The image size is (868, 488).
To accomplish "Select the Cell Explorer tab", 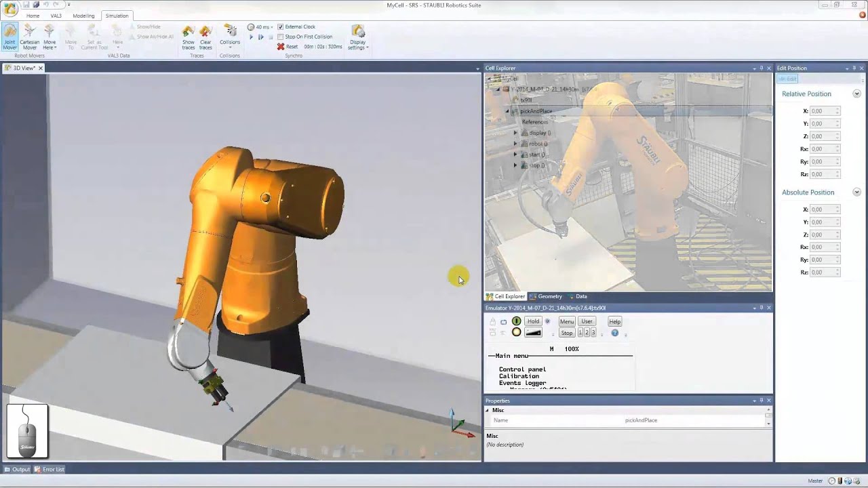I will pos(505,296).
